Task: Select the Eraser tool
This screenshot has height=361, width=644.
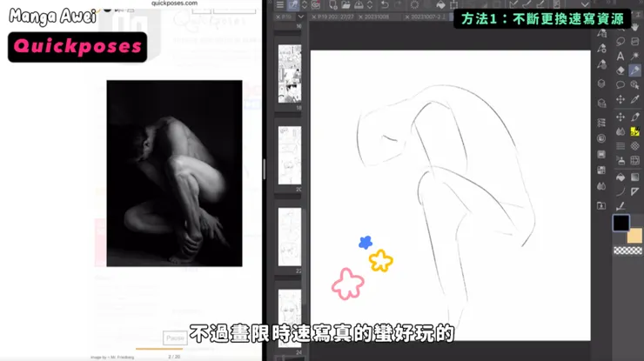Action: (621, 70)
